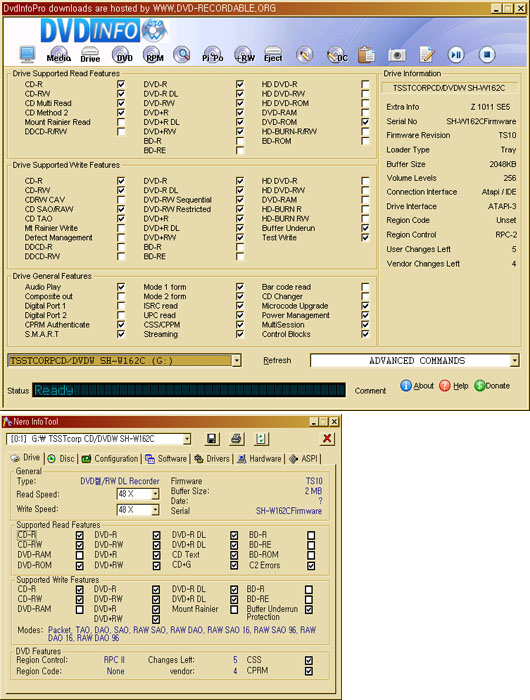Launch the Pi Po scan icon
Viewport: 530px width, 700px height.
click(x=213, y=54)
